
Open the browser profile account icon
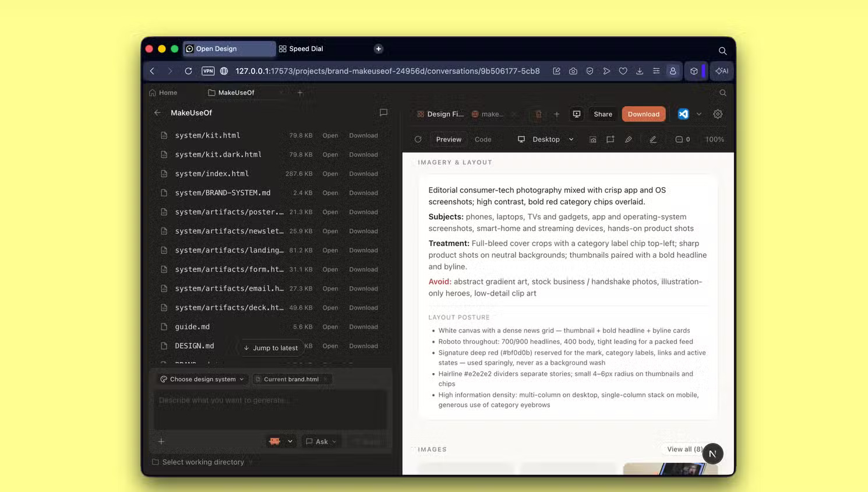673,71
